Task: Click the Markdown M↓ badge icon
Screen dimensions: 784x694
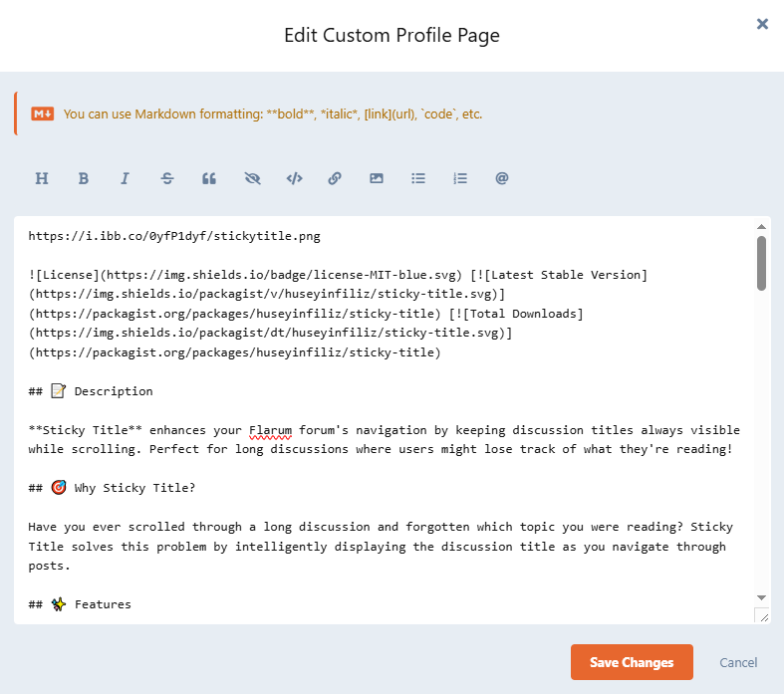Action: [x=43, y=114]
